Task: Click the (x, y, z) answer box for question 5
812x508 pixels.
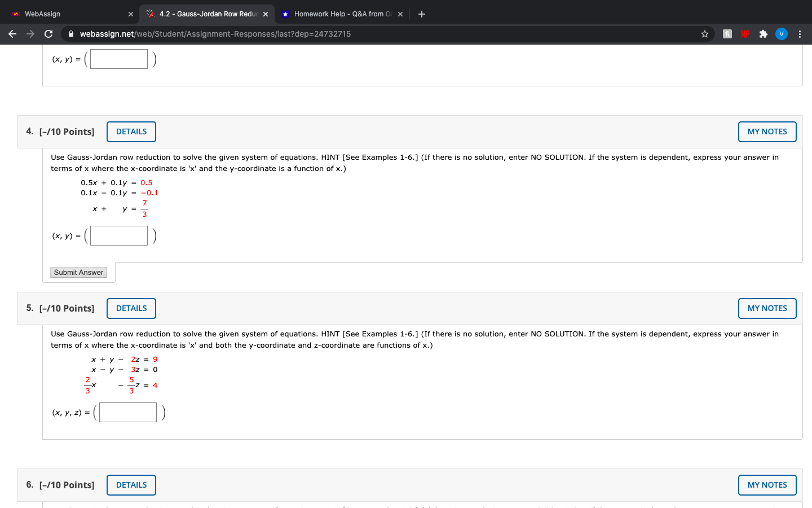Action: point(128,413)
